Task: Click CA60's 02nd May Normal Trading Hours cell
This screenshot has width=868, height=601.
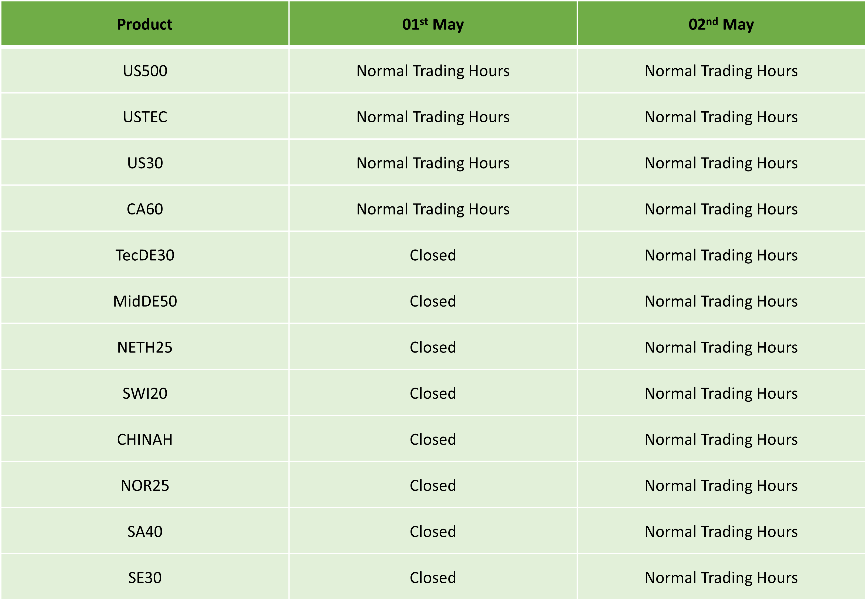Action: point(721,209)
